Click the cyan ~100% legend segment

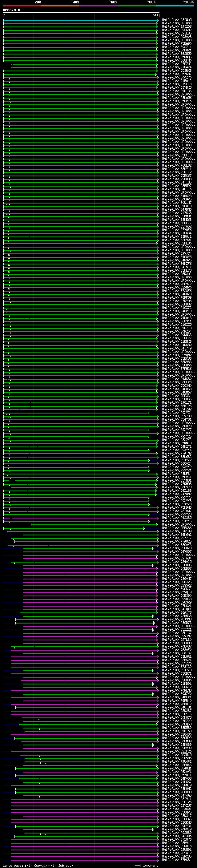coord(175,6)
